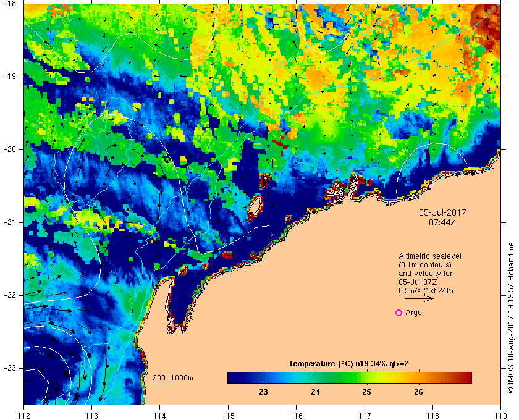
Task: Click the date label 05-Jul-2017
Action: pyautogui.click(x=442, y=212)
